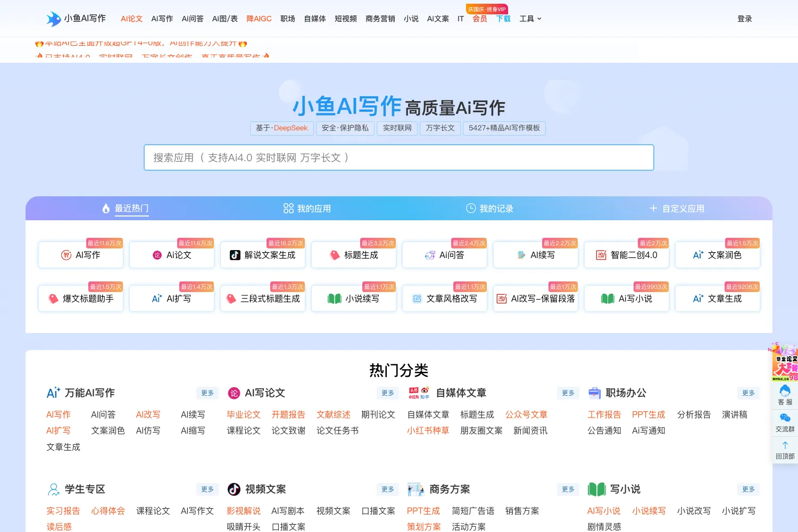Open Ai论文 in top navigation
The image size is (798, 532).
tap(131, 19)
